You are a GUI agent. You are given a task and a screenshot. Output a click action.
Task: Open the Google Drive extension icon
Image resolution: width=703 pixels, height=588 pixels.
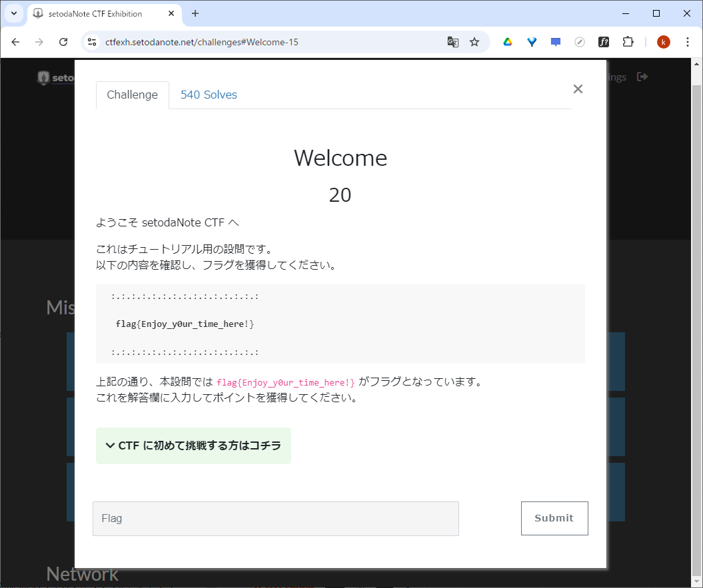tap(508, 42)
